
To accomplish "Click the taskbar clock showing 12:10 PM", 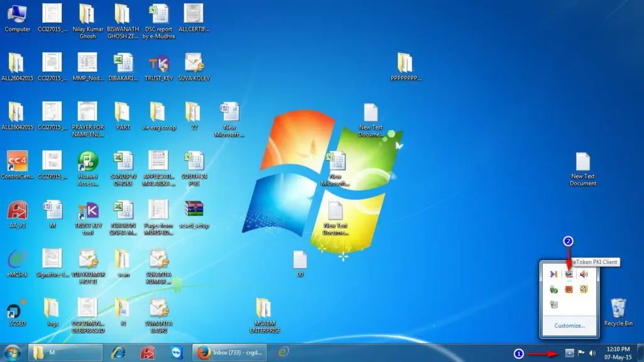I will (x=618, y=353).
